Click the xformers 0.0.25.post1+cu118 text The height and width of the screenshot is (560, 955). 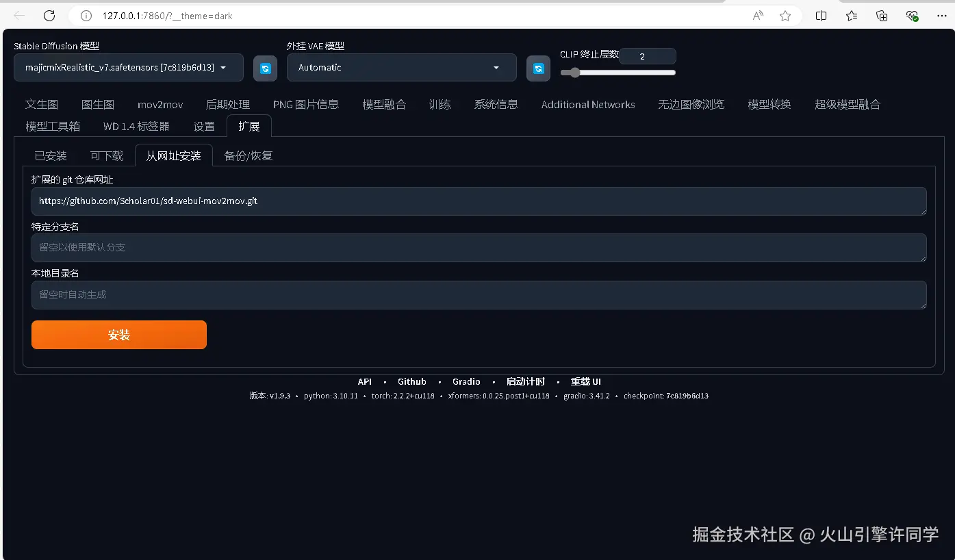point(499,396)
